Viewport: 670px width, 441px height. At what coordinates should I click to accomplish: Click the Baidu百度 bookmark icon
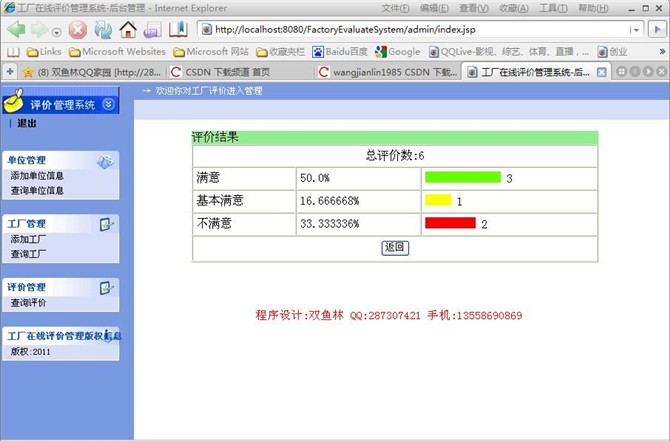318,51
